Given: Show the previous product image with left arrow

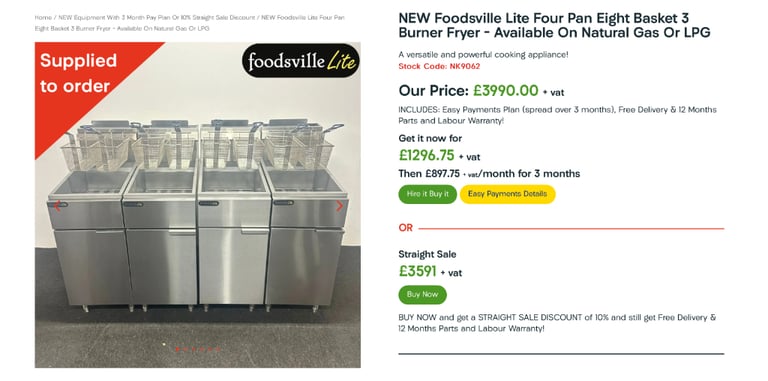Looking at the screenshot, I should point(57,206).
